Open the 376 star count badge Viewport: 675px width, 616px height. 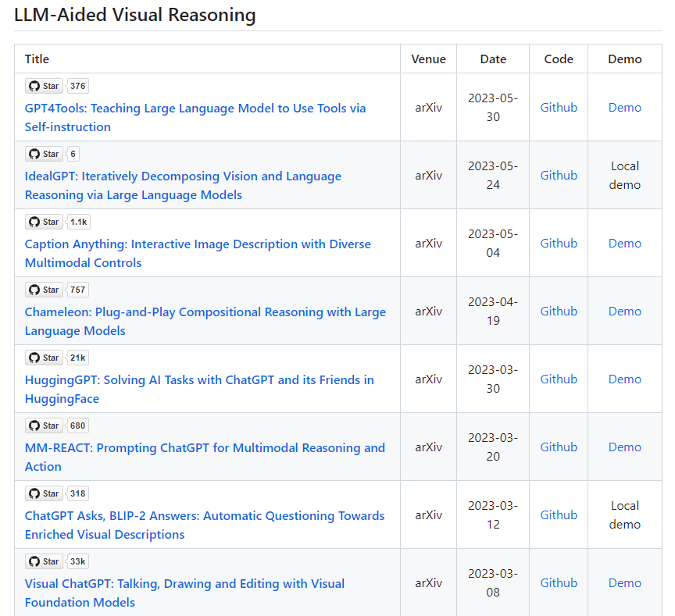(x=77, y=86)
